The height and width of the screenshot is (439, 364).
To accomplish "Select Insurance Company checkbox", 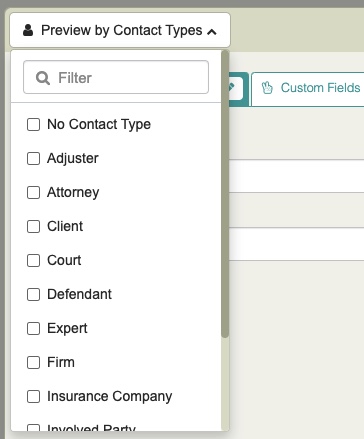I will pyautogui.click(x=33, y=396).
